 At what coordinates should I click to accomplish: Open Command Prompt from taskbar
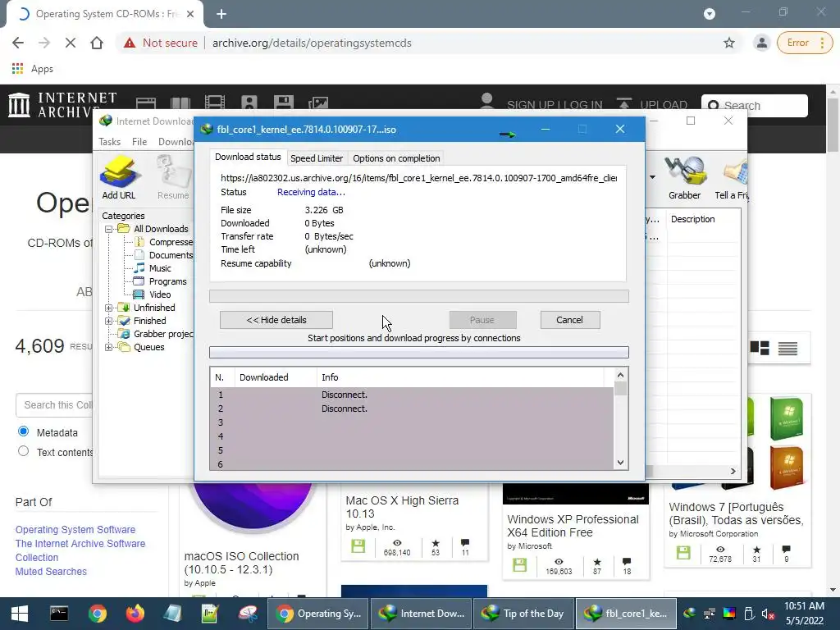coord(59,614)
